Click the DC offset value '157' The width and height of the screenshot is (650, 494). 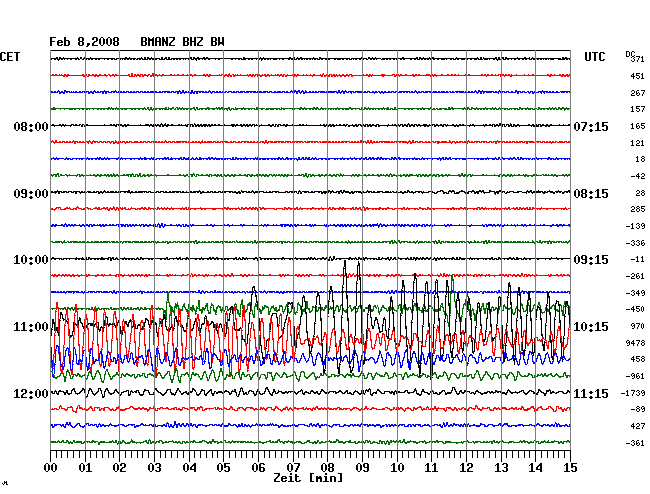[x=638, y=109]
